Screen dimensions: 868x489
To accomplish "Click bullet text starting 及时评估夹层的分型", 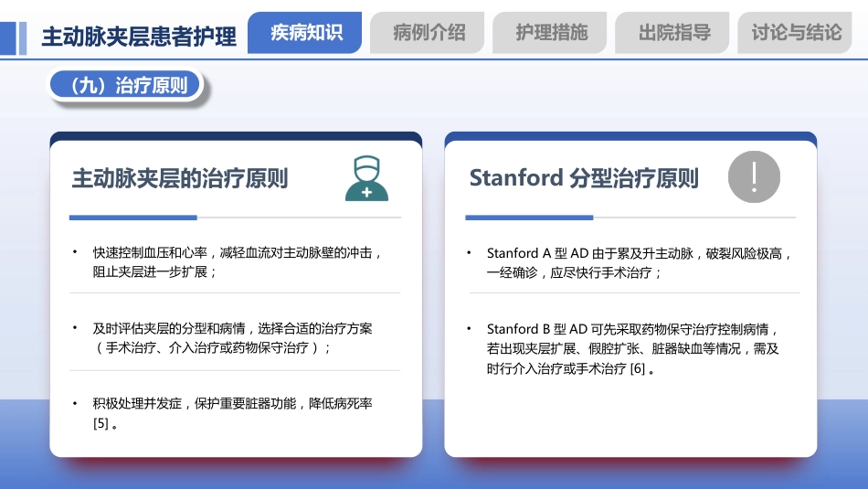I will (232, 338).
